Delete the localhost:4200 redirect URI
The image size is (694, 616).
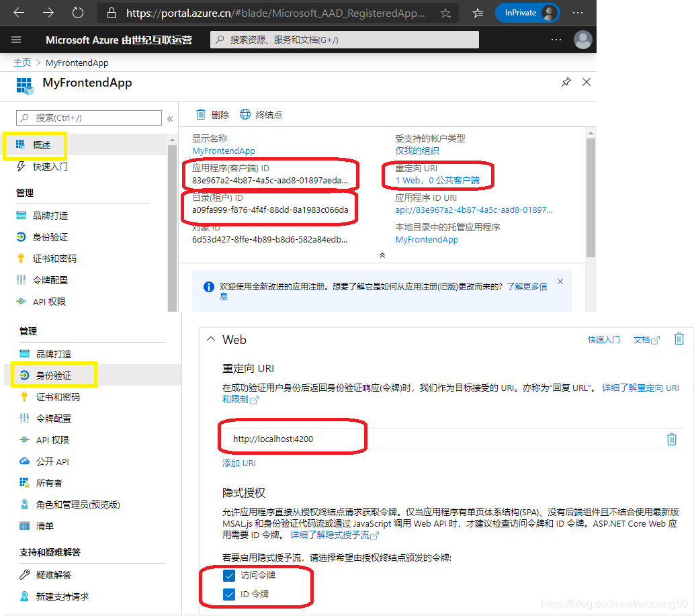(x=671, y=439)
